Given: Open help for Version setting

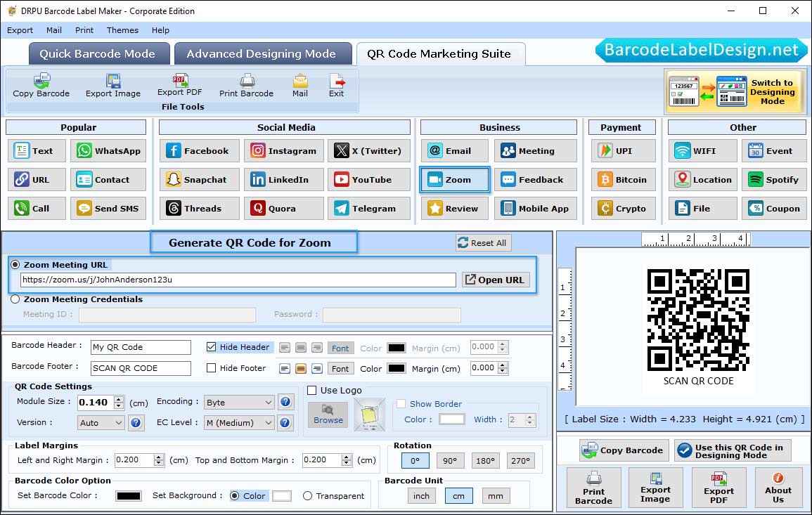Looking at the screenshot, I should click(136, 423).
